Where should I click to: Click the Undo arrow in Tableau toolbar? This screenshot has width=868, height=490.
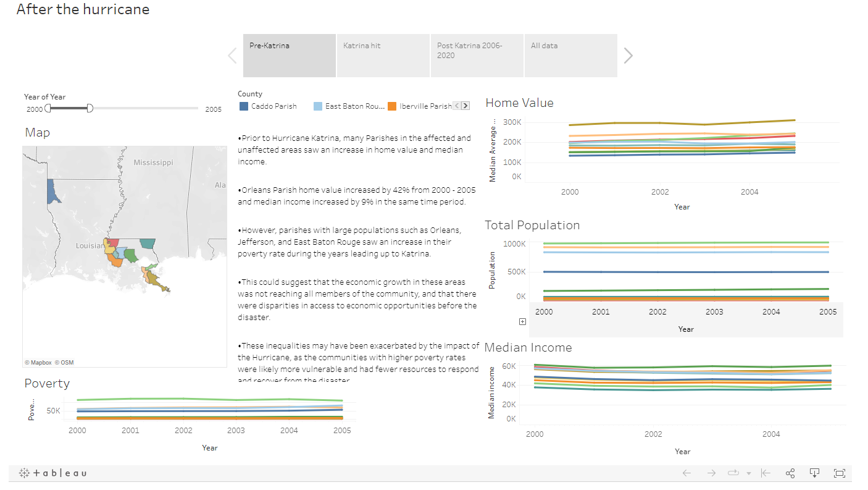tap(686, 473)
